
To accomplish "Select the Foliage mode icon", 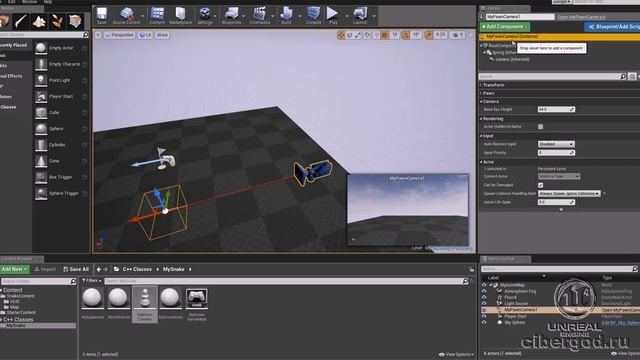I will [58, 21].
